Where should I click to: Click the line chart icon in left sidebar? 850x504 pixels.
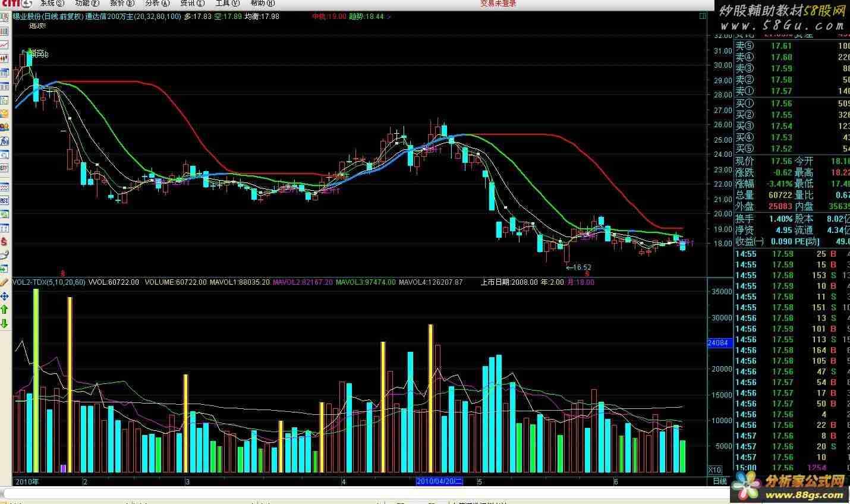click(x=5, y=45)
